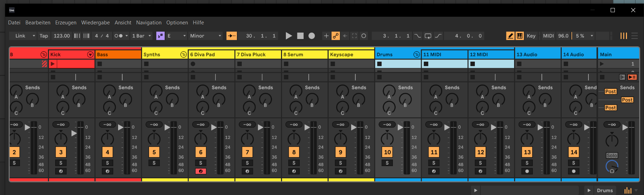Open the Erzeugen menu
The width and height of the screenshot is (644, 195).
pyautogui.click(x=66, y=23)
